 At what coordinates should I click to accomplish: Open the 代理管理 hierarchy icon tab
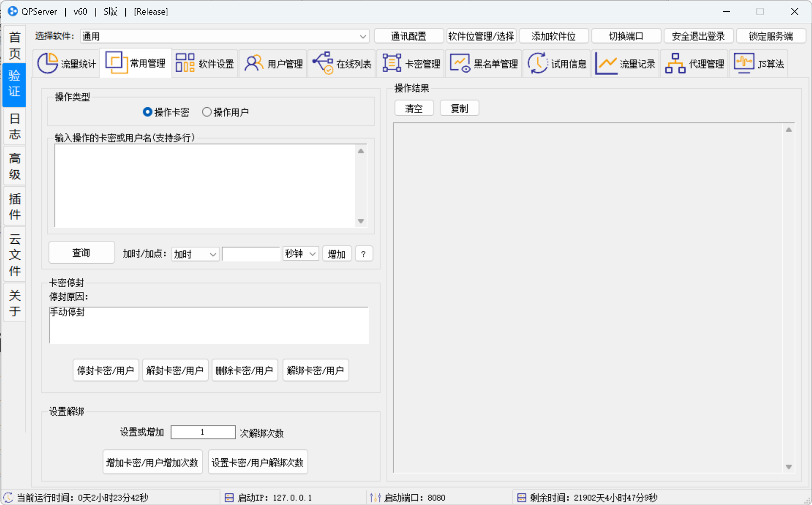(694, 64)
